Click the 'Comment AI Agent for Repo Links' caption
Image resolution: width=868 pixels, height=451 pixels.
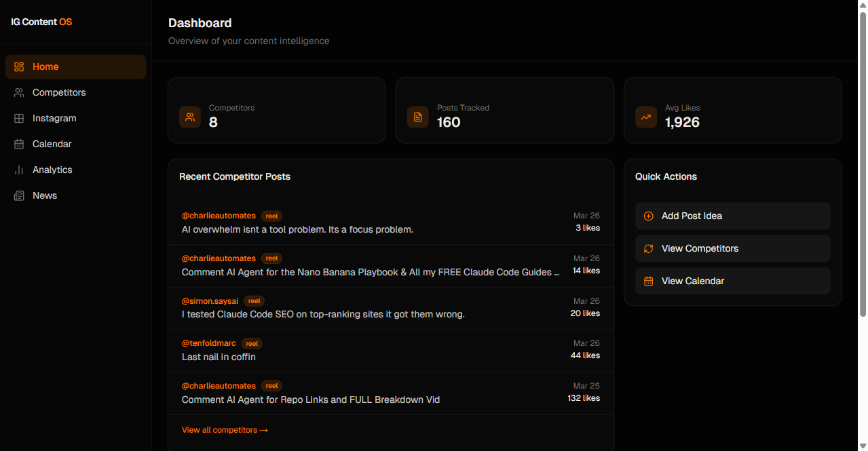tap(311, 399)
